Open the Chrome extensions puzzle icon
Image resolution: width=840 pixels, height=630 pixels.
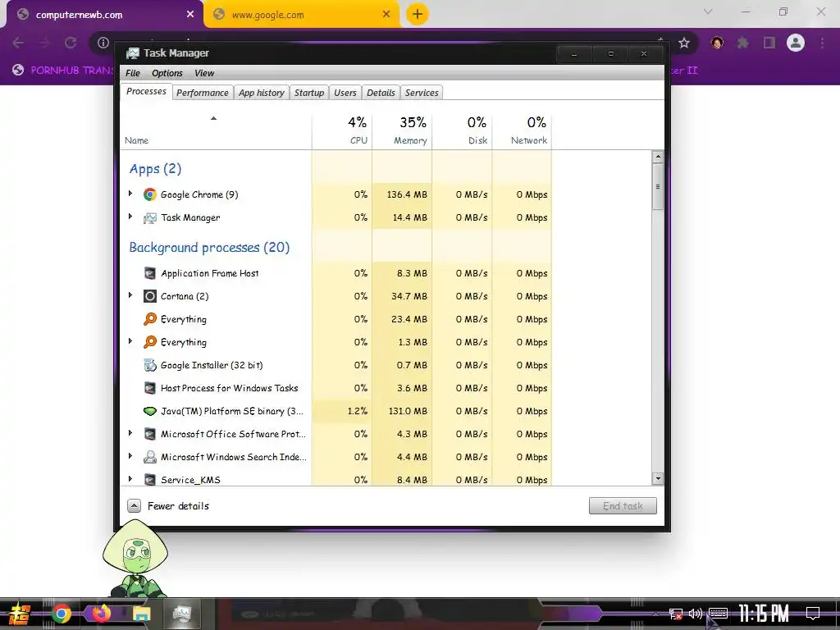743,43
